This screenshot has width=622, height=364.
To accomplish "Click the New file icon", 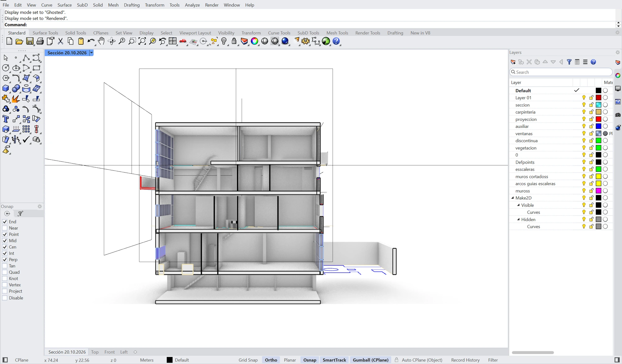I will pos(9,41).
